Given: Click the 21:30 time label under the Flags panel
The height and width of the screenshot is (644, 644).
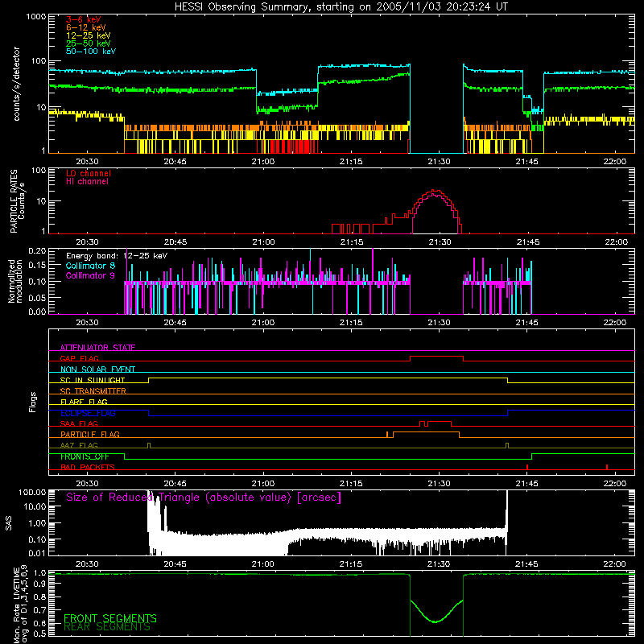Looking at the screenshot, I should (439, 484).
